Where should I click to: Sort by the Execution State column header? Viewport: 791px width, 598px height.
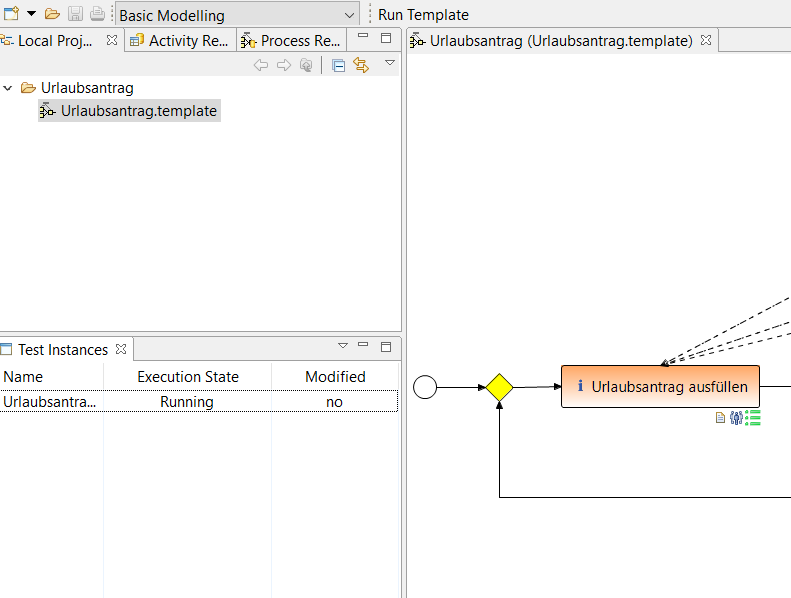[187, 377]
